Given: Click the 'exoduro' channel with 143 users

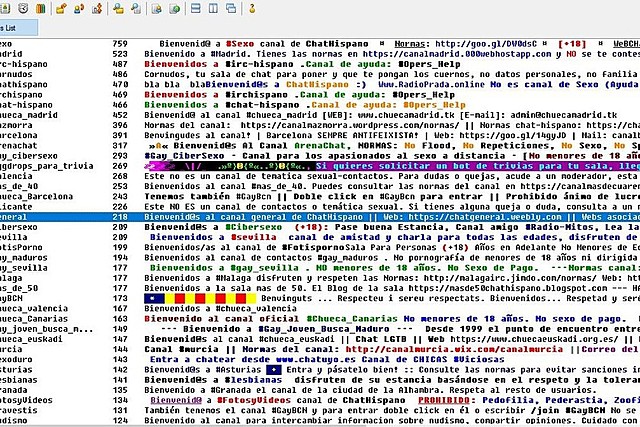Looking at the screenshot, I should pyautogui.click(x=320, y=360).
